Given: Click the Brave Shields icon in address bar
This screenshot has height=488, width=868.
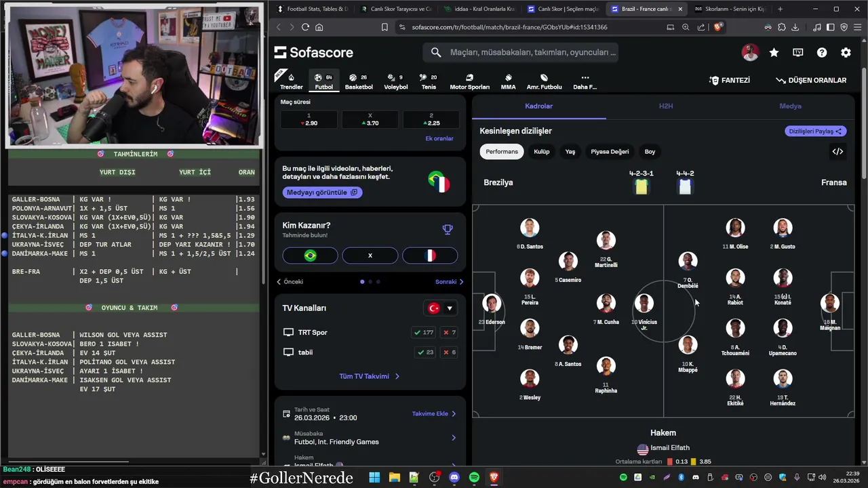Looking at the screenshot, I should tap(719, 27).
